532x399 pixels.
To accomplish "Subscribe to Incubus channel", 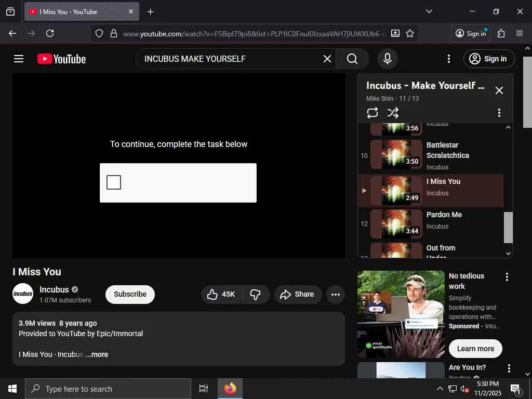I will [x=130, y=294].
